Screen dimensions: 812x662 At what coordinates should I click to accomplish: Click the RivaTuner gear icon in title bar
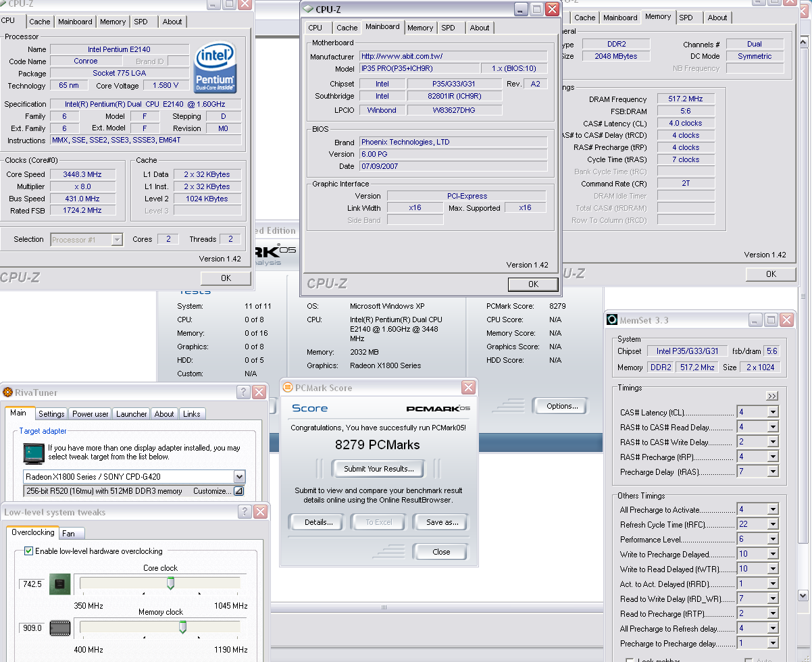[8, 392]
